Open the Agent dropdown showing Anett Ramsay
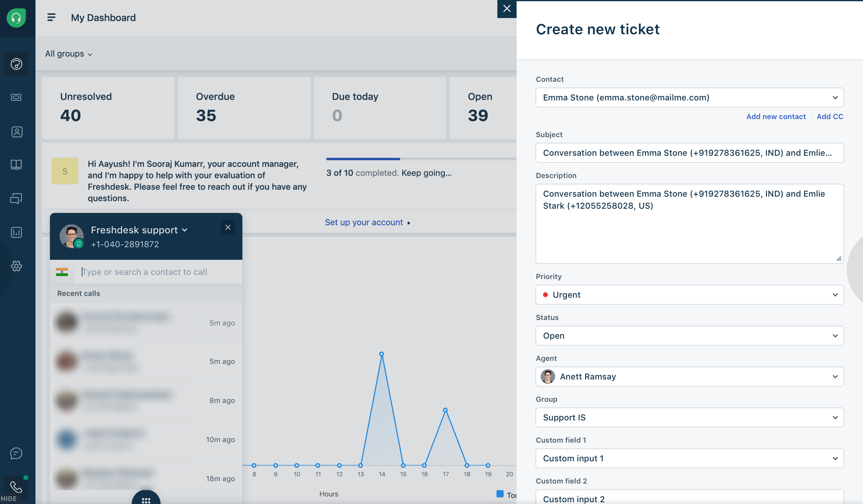Screen dimensions: 863x504 click(x=689, y=376)
